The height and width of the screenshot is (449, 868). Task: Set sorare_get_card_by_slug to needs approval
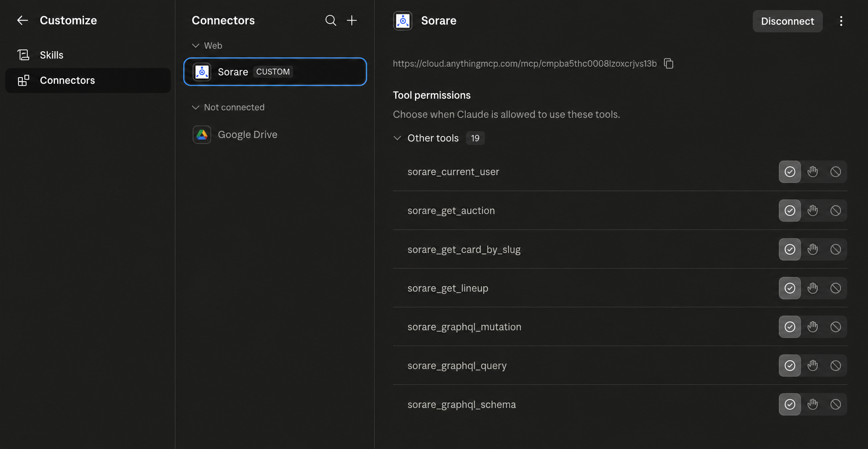click(813, 249)
